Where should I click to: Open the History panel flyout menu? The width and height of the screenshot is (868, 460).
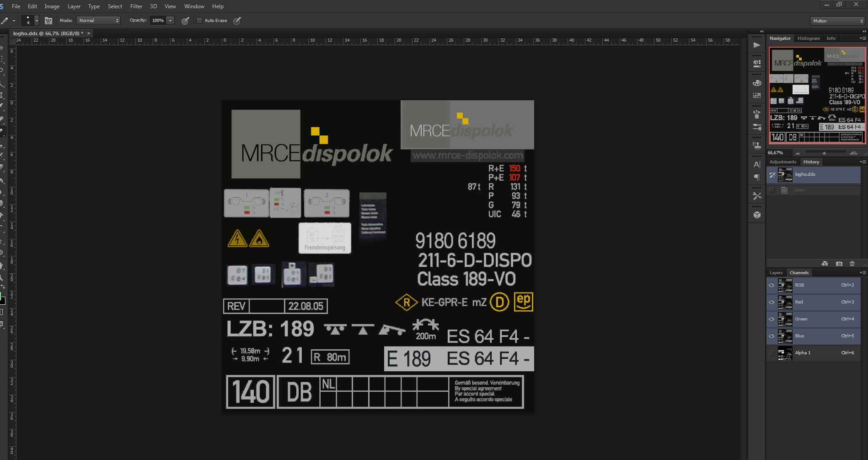(x=863, y=162)
